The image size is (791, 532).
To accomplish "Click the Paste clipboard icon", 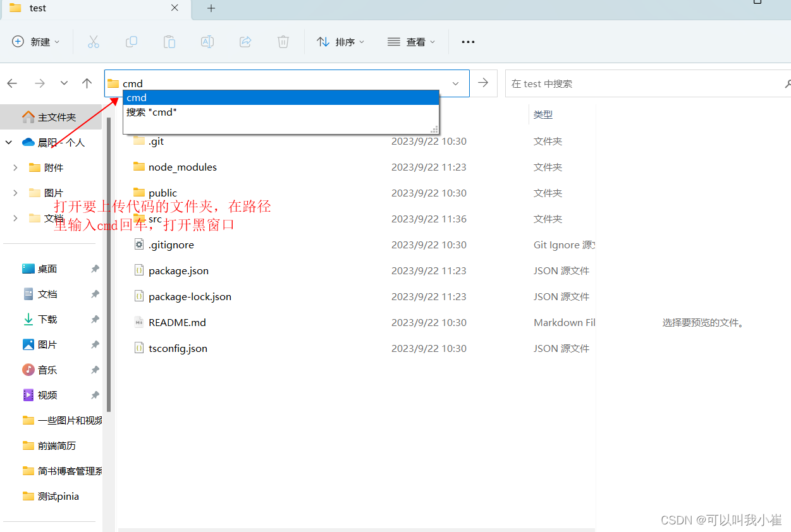I will click(x=169, y=42).
